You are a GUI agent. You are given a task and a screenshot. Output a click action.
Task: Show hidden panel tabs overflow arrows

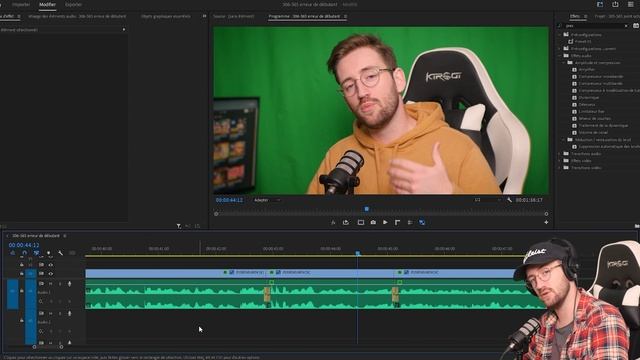pyautogui.click(x=204, y=16)
